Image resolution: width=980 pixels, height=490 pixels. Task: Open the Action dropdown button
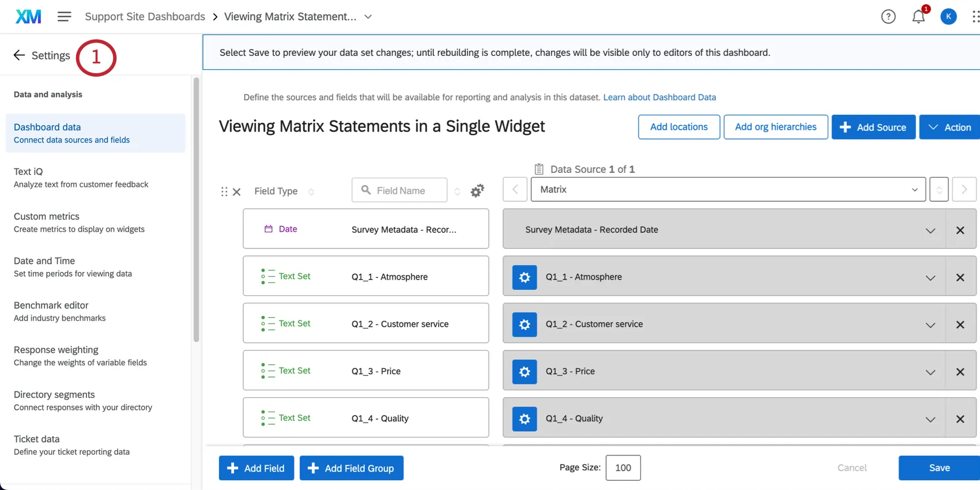click(950, 127)
